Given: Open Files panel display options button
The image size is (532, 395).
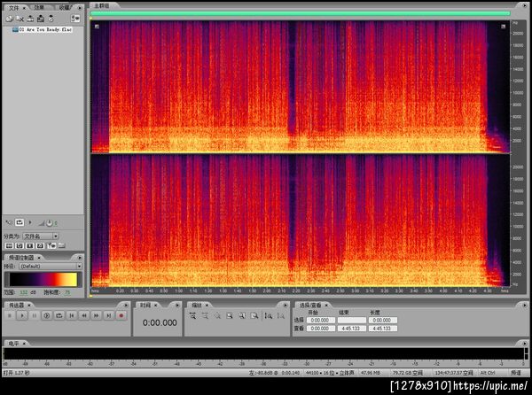Looking at the screenshot, I should click(x=75, y=19).
